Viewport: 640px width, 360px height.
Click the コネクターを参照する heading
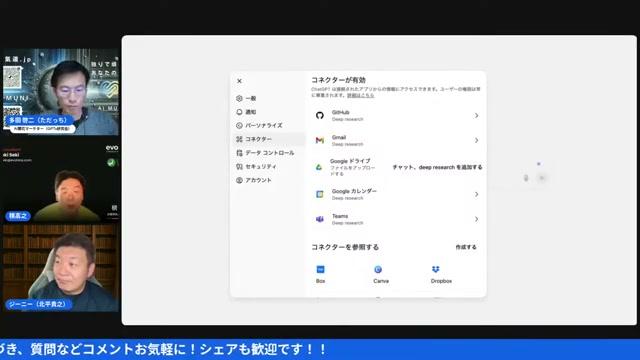coord(345,247)
